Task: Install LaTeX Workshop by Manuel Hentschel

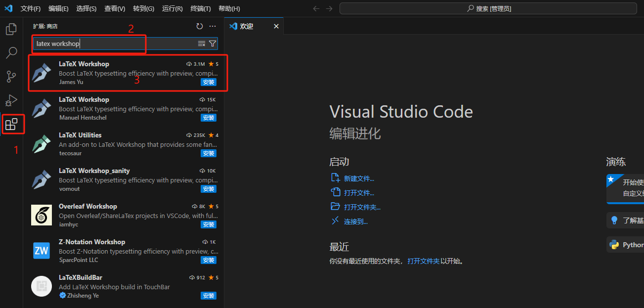Action: [x=209, y=118]
